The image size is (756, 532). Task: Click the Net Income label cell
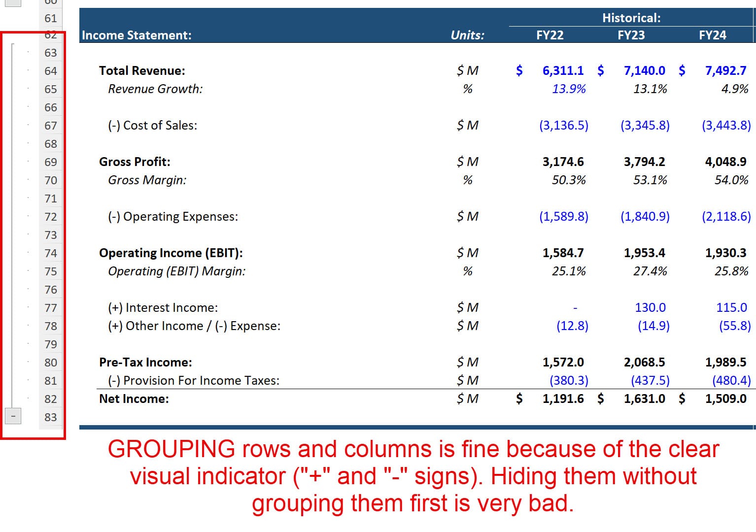coord(134,398)
